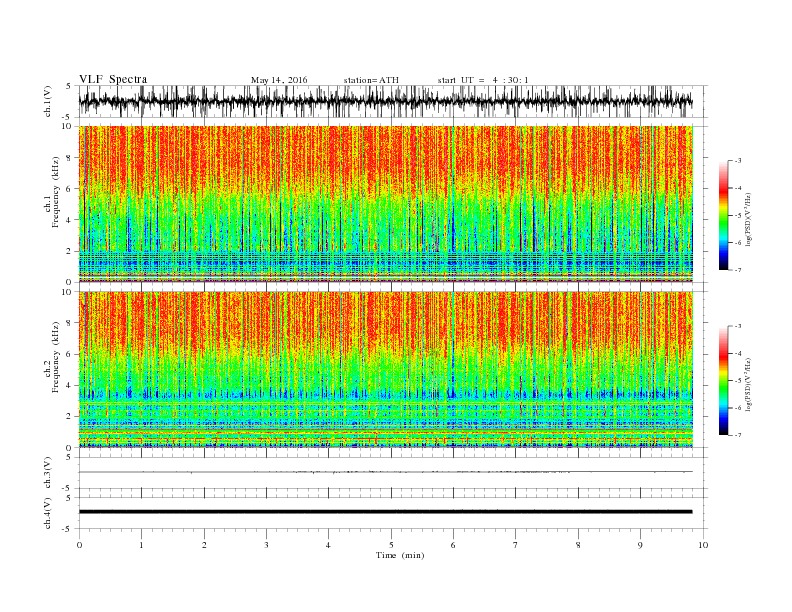Click the "-3" tick on the ch.1 color bar
Image resolution: width=792 pixels, height=612 pixels.
[x=738, y=161]
